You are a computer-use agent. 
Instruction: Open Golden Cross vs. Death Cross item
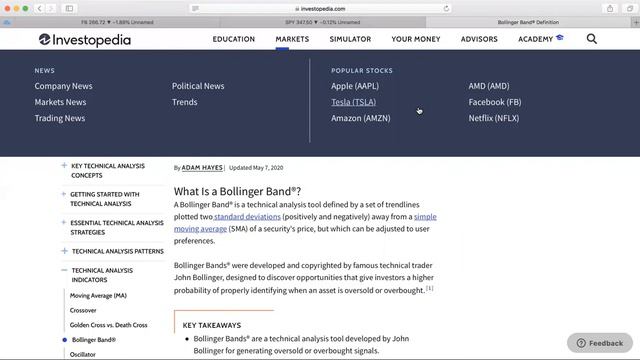109,325
